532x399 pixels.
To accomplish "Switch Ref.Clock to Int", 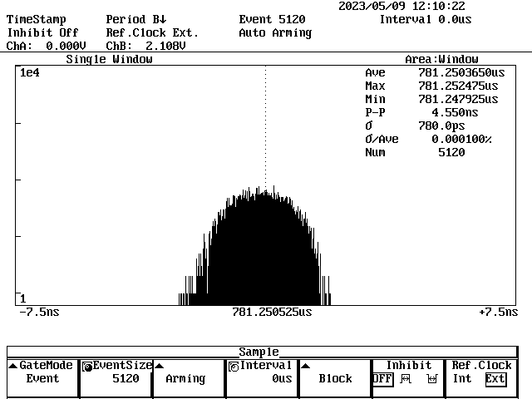I will tap(461, 379).
